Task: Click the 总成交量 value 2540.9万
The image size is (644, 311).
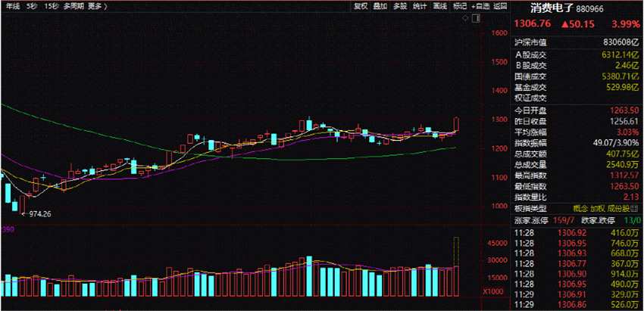Action: point(621,166)
